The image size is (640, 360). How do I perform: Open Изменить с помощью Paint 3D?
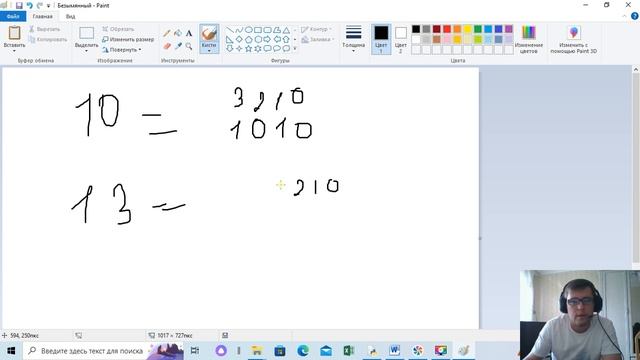point(573,39)
